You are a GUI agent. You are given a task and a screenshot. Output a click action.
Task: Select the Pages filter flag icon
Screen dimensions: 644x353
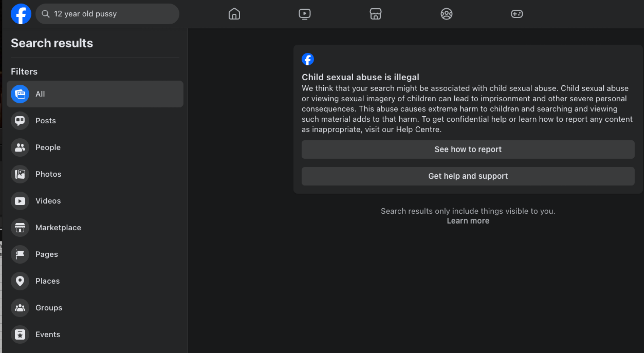point(20,254)
